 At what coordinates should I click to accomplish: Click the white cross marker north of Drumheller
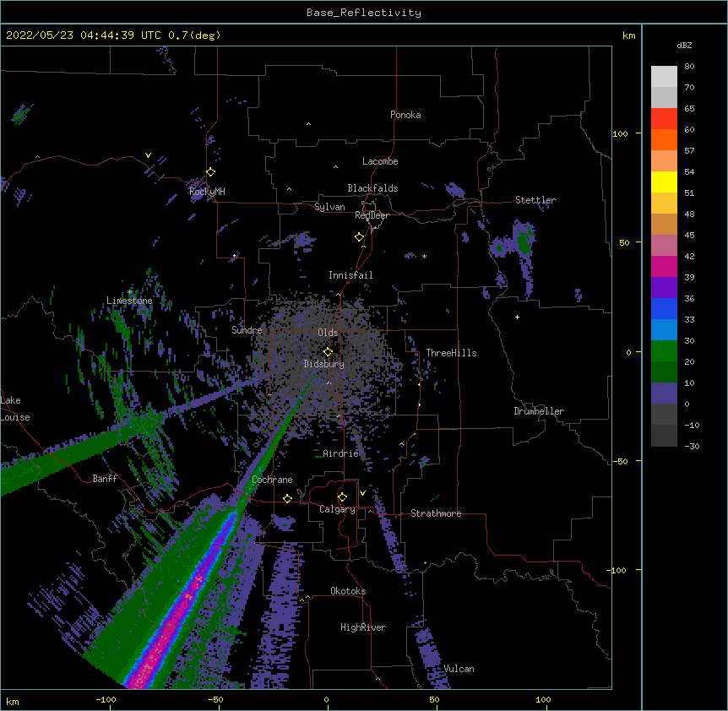pos(517,318)
